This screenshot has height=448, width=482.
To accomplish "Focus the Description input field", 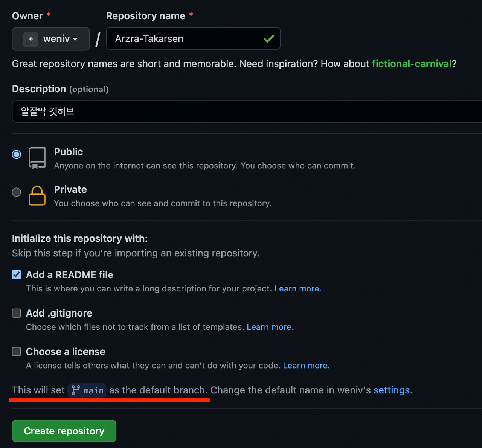I will (247, 111).
